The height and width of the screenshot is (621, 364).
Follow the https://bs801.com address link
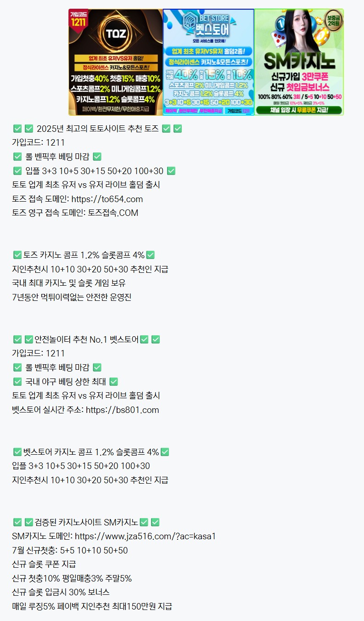123,410
